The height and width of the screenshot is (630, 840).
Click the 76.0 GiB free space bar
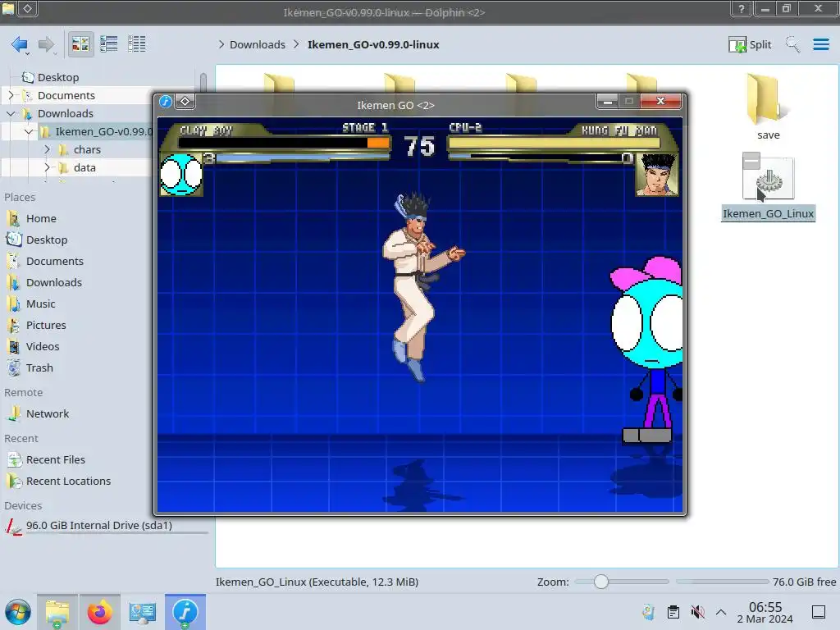[x=722, y=582]
